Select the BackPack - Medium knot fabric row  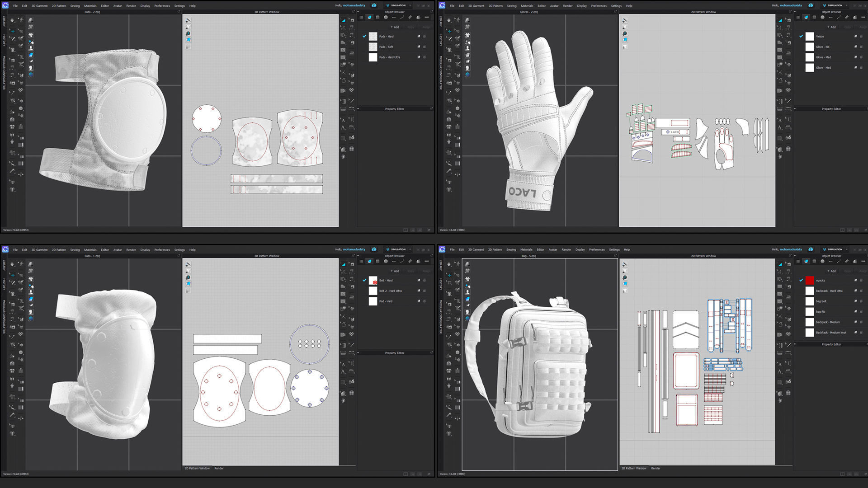[x=831, y=332]
